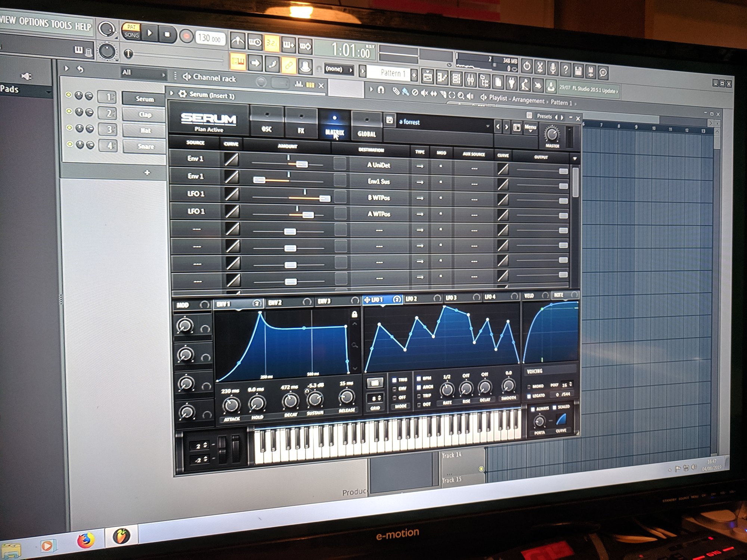Viewport: 747px width, 560px height.
Task: Select the playlist magnet snap icon
Action: 381,90
